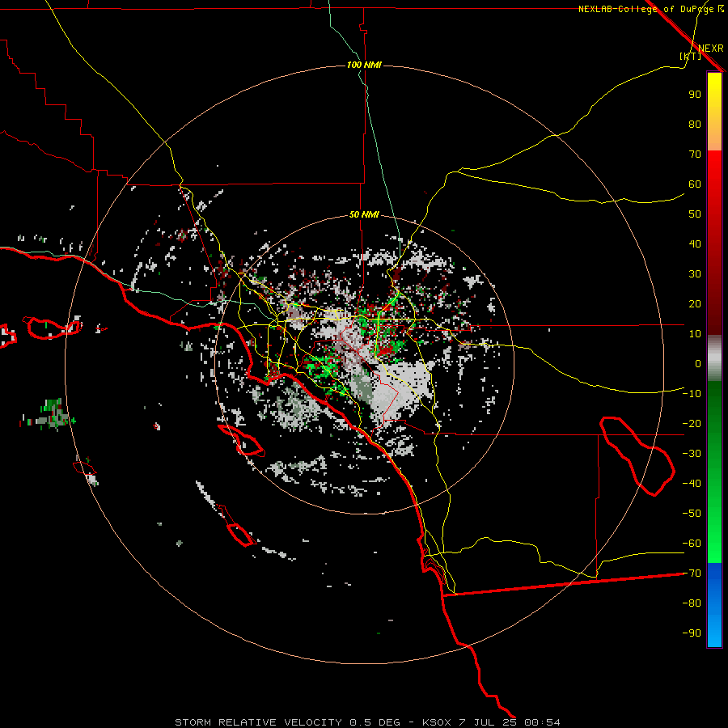Click the positive 20 value on the velocity scale
728x728 pixels.
(x=695, y=304)
